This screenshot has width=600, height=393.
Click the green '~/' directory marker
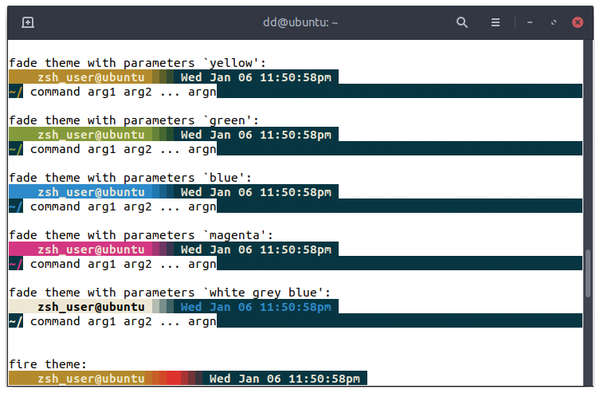click(x=16, y=149)
